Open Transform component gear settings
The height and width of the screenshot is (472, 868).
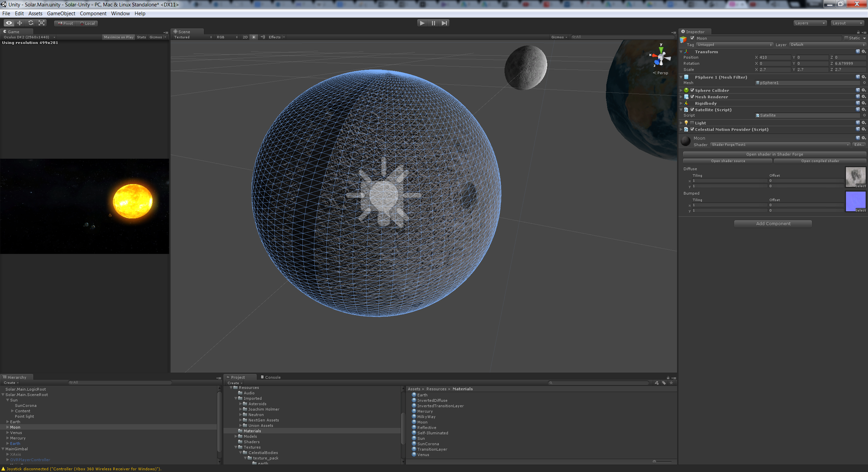point(864,51)
